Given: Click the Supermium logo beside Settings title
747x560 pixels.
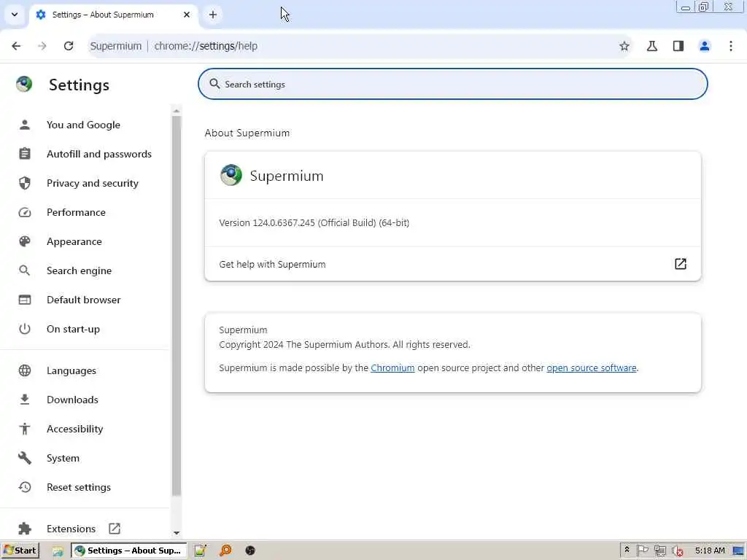Looking at the screenshot, I should (x=24, y=85).
